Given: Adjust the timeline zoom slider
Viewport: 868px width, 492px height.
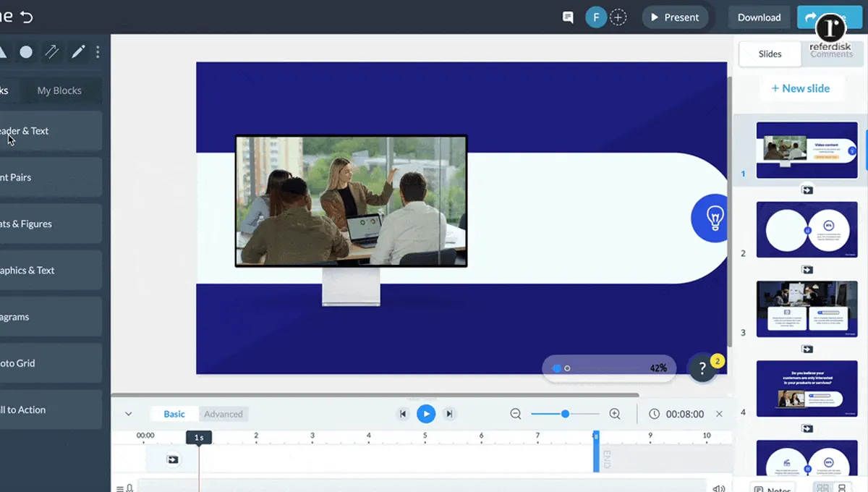Looking at the screenshot, I should coord(565,414).
